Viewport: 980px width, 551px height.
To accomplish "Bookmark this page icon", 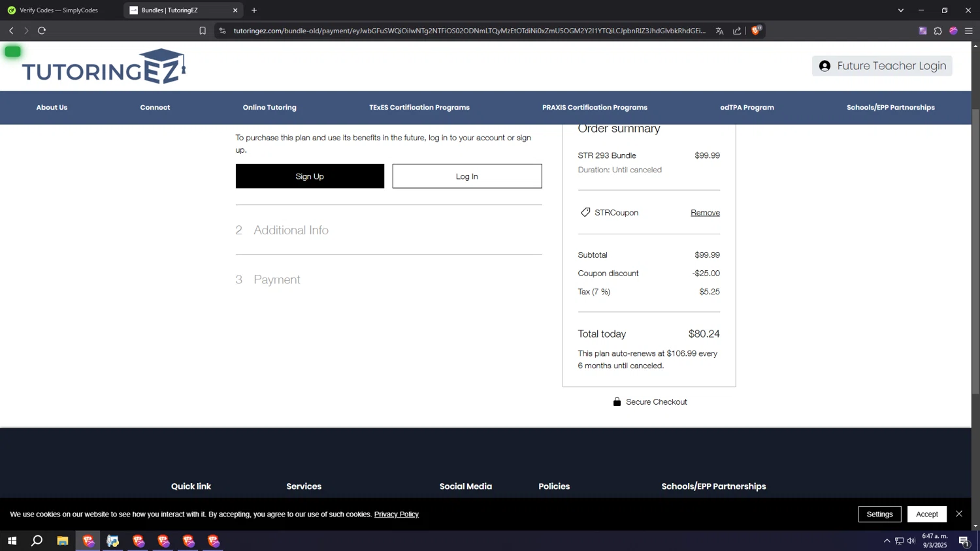I will point(203,31).
